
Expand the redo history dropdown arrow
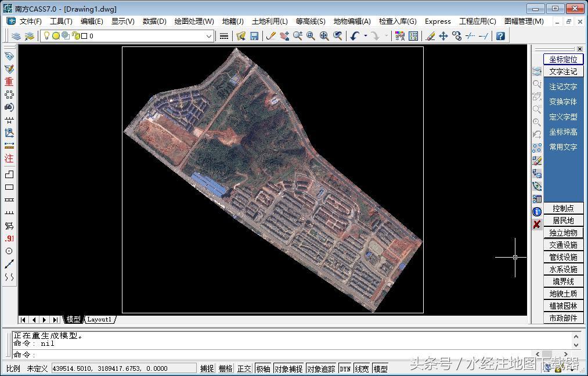click(x=386, y=36)
